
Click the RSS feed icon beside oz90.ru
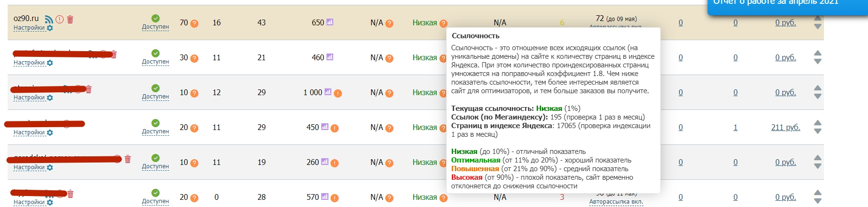coord(49,20)
